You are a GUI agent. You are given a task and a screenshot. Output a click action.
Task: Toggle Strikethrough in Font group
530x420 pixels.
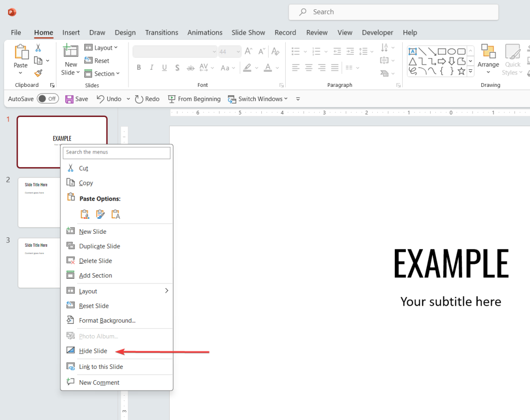[190, 68]
